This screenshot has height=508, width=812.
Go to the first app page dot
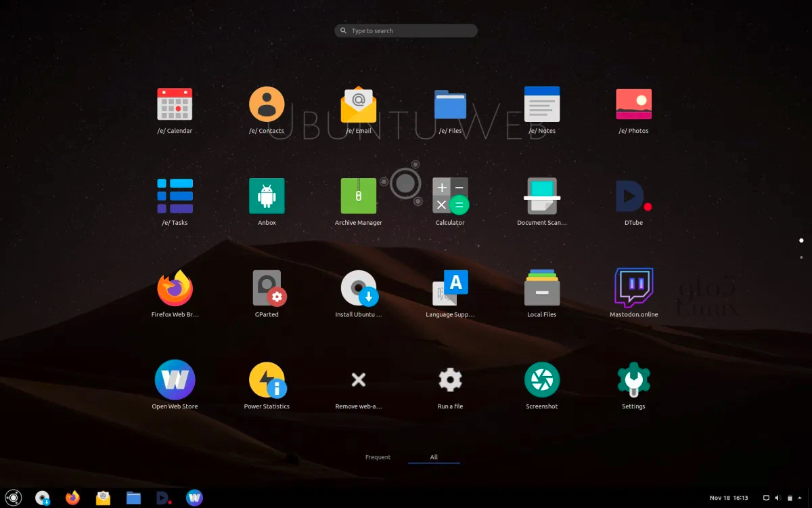tap(801, 240)
